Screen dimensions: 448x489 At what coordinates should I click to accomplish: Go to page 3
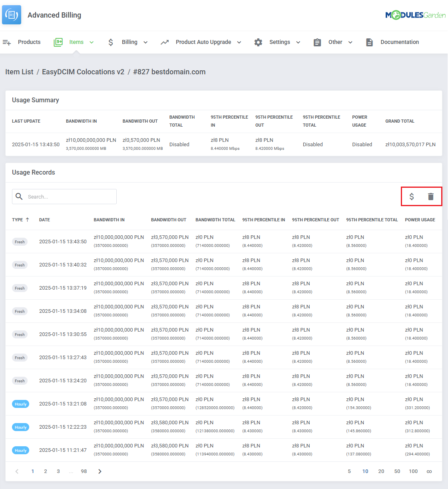[58, 471]
